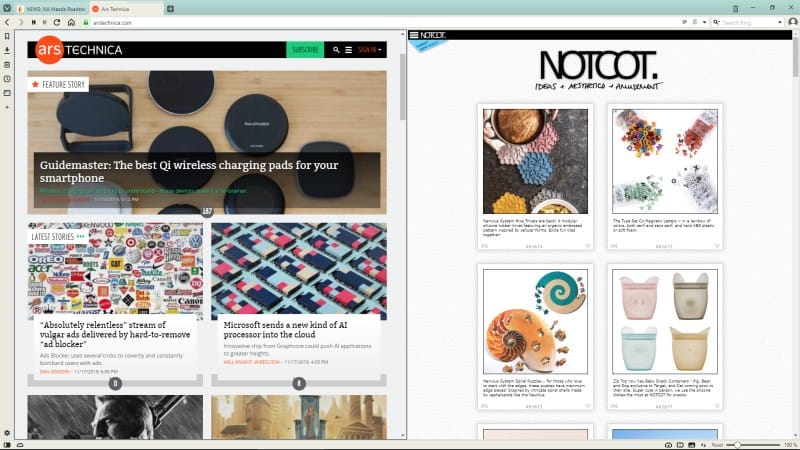Click the colorful chips article thumbnail
Viewport: 800px width, 450px height.
pos(299,271)
